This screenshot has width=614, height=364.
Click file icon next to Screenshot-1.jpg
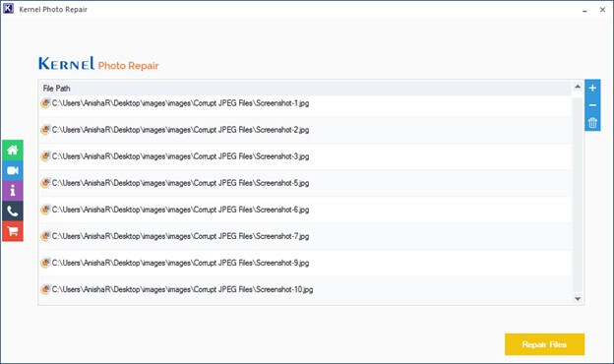(45, 103)
